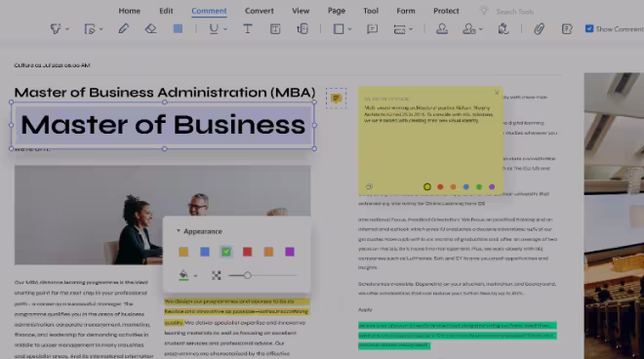Select the Measure tool
Image resolution: width=644 pixels, height=359 pixels.
pos(399,29)
